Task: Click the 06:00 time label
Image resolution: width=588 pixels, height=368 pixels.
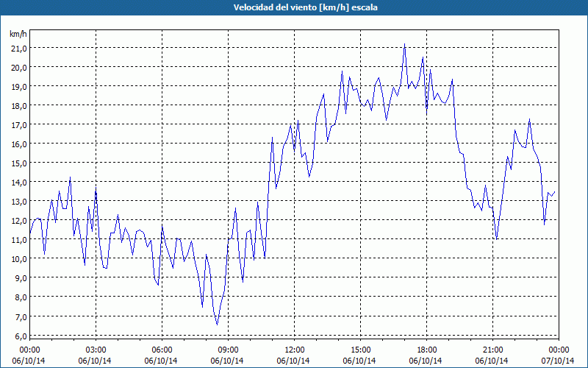Action: [162, 350]
